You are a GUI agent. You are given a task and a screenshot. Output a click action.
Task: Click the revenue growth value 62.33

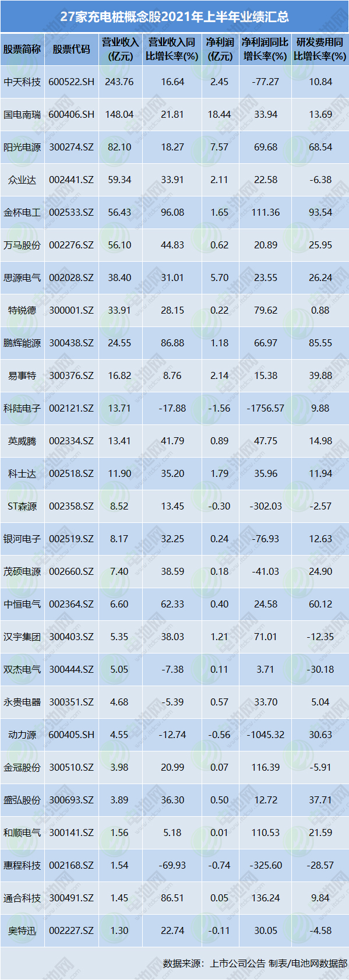(172, 604)
